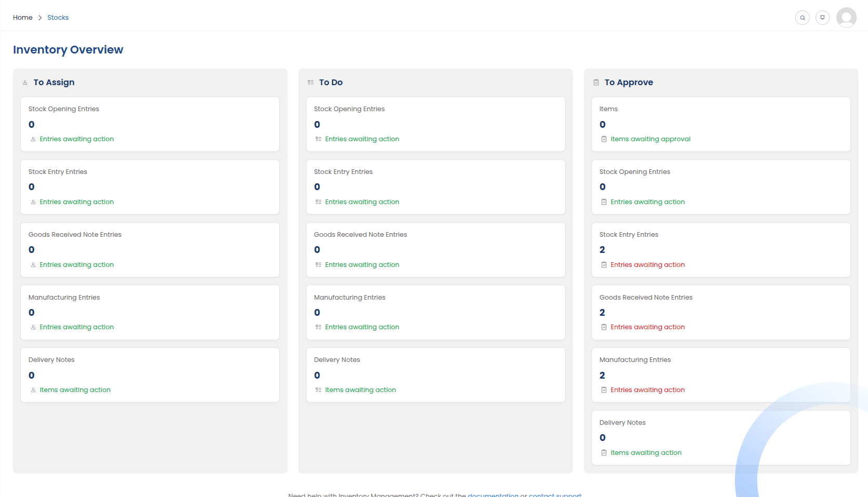This screenshot has width=868, height=497.
Task: Open Items awaiting approval link
Action: tap(650, 139)
